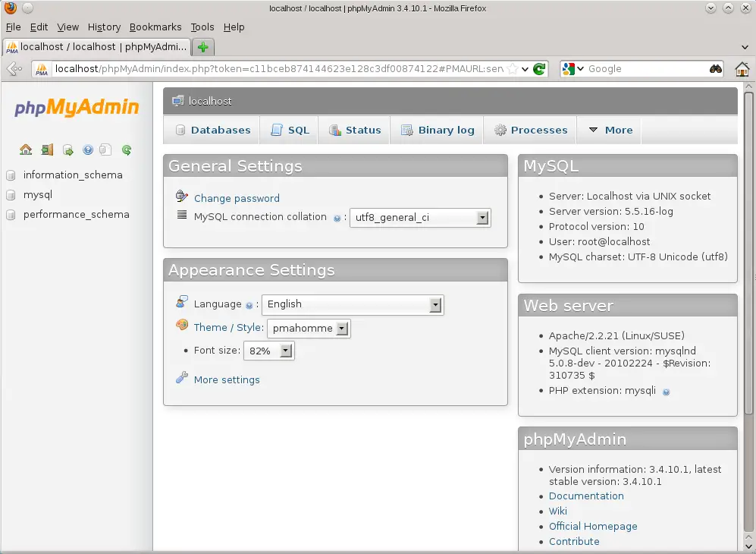
Task: Select the information_schema database name
Action: pos(73,175)
